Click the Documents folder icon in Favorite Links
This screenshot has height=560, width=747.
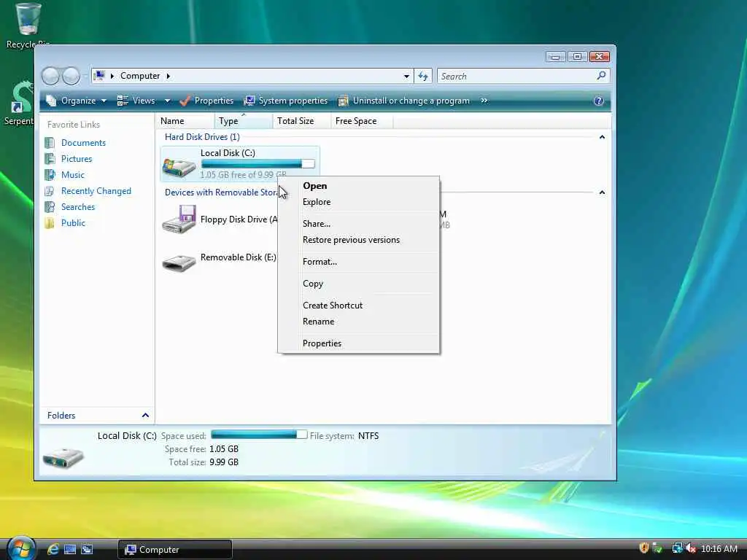coord(50,143)
